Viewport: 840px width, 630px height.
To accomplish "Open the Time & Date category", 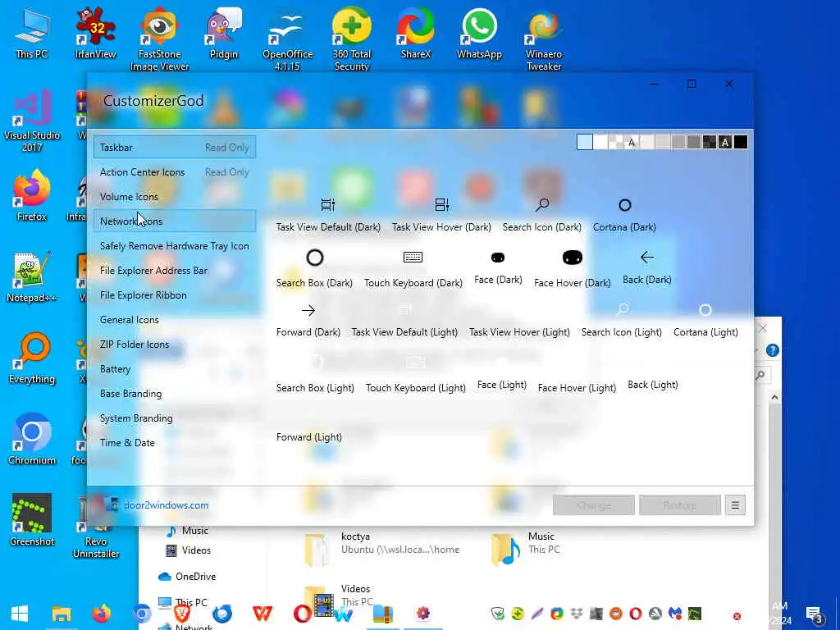I will tap(175, 443).
